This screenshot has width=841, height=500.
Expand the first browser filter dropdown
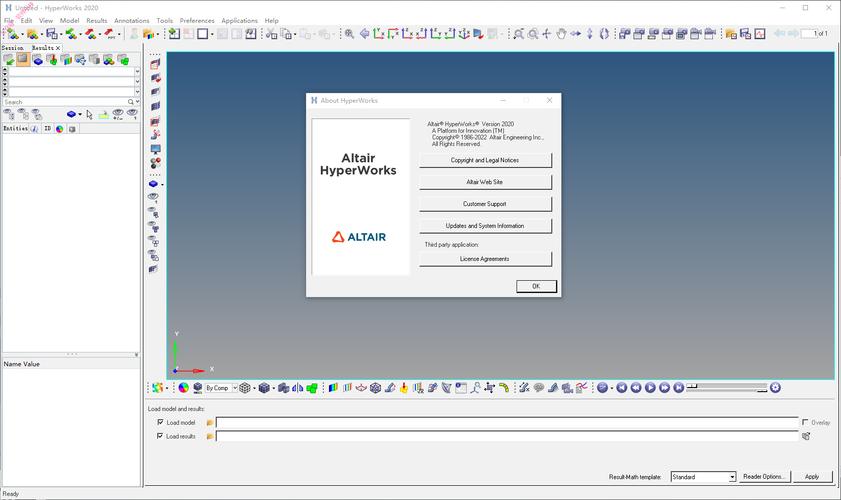(137, 71)
